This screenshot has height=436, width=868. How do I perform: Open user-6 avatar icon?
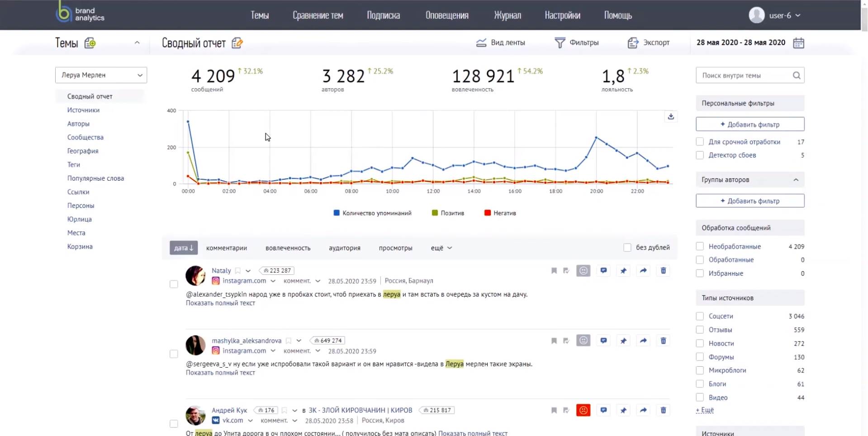pyautogui.click(x=756, y=15)
